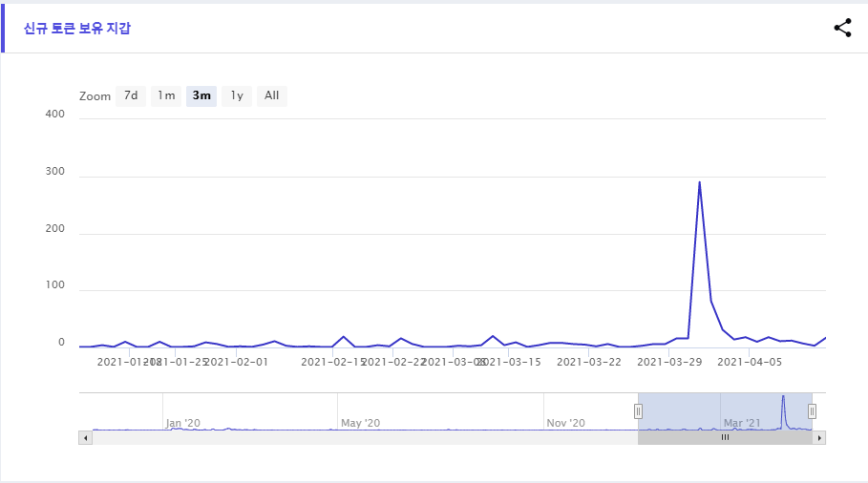Click the 400 y-axis label

point(54,114)
